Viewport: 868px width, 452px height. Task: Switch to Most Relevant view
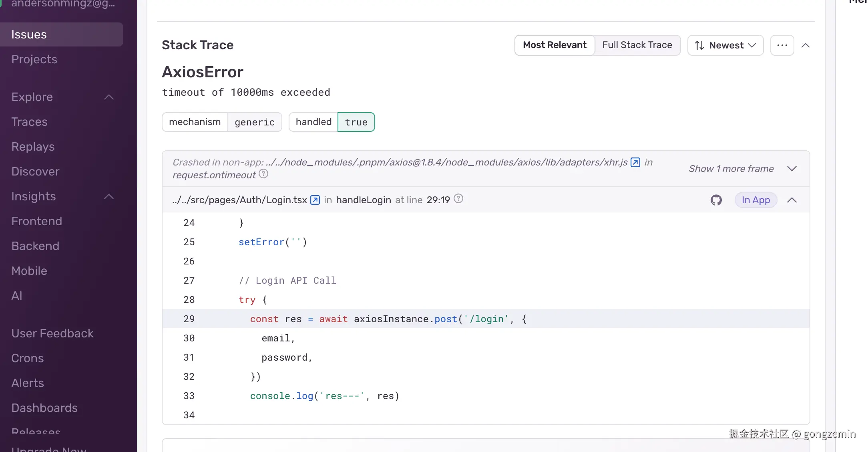(555, 45)
